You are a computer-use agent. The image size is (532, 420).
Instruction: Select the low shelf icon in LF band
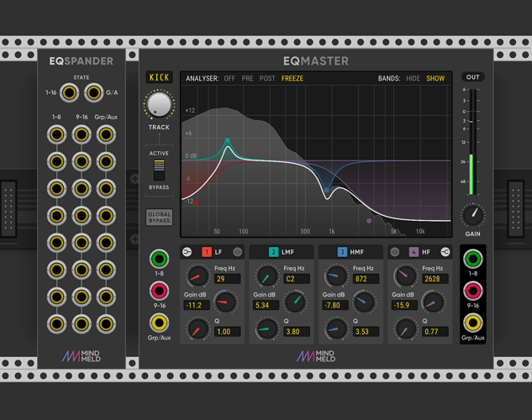pos(187,252)
